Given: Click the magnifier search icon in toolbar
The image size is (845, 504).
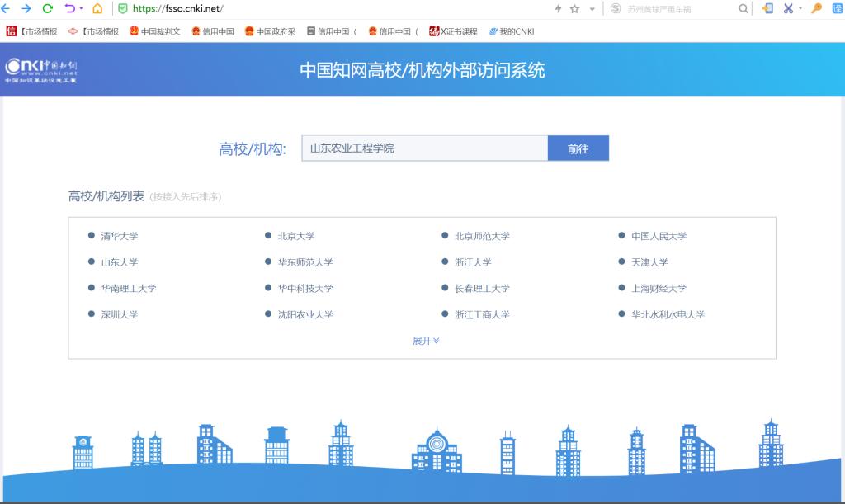Looking at the screenshot, I should (743, 9).
